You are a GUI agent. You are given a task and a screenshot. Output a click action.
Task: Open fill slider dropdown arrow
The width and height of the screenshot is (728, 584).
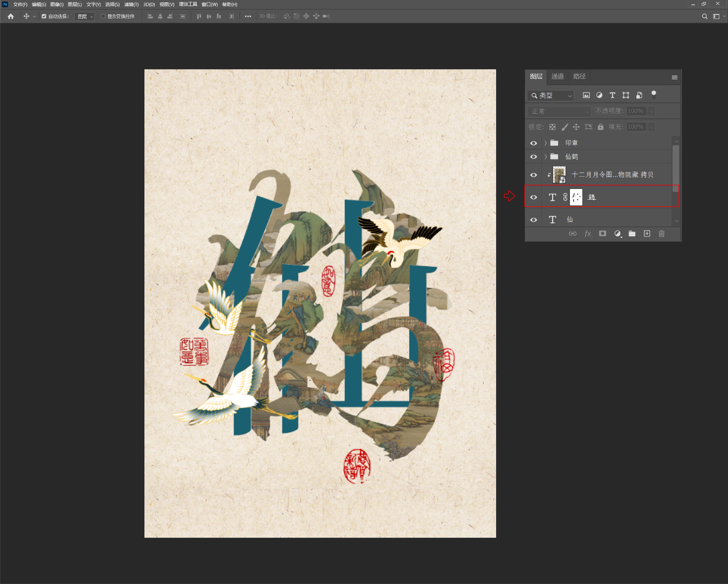tap(652, 127)
